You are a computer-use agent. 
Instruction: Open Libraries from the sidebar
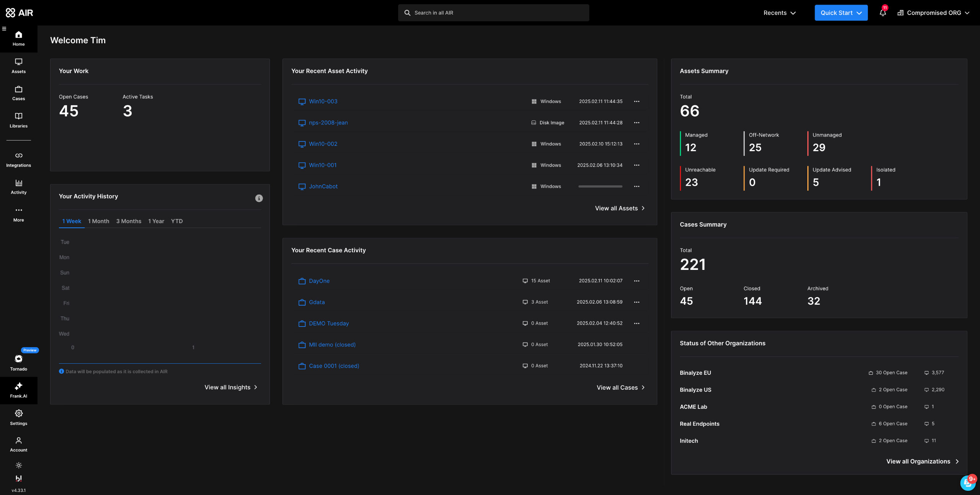click(x=18, y=120)
